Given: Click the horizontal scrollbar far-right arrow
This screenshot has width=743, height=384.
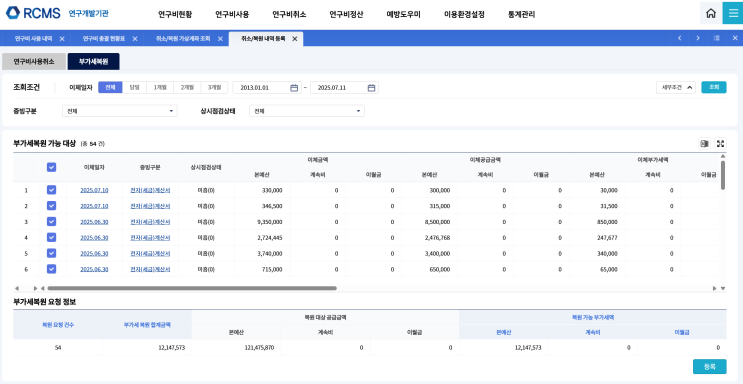Looking at the screenshot, I should click(715, 288).
